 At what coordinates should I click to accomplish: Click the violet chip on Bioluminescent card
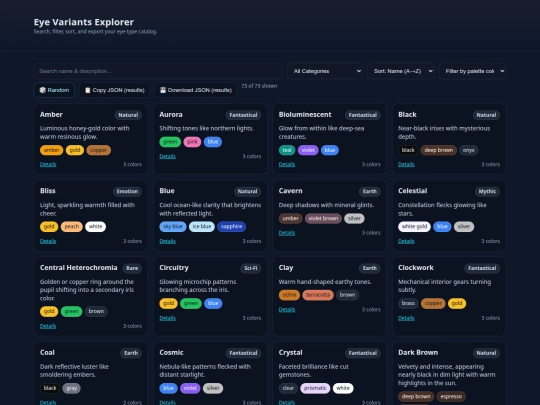tap(308, 150)
